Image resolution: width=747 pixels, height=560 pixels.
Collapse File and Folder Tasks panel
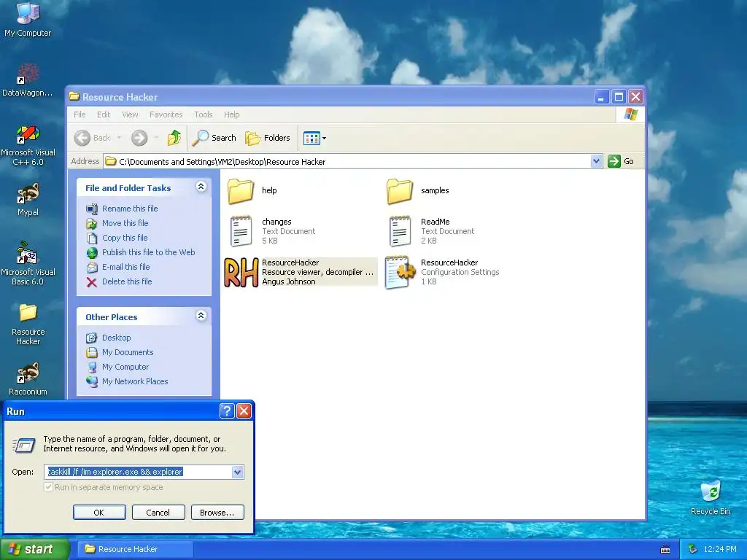click(201, 187)
